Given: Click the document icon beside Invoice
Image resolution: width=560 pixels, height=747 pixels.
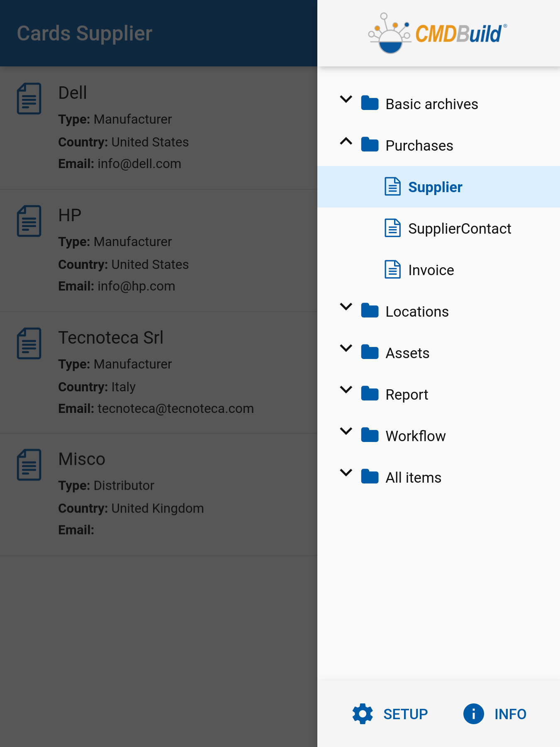Looking at the screenshot, I should click(392, 269).
